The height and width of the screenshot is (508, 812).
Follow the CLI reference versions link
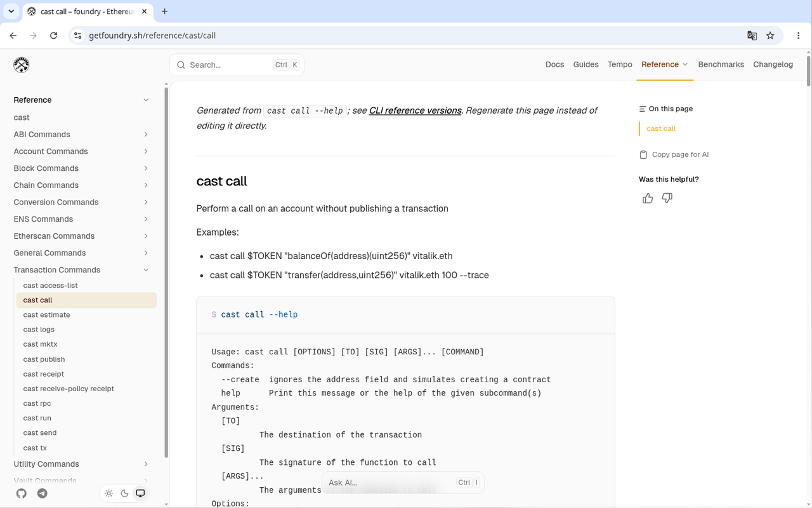(415, 110)
